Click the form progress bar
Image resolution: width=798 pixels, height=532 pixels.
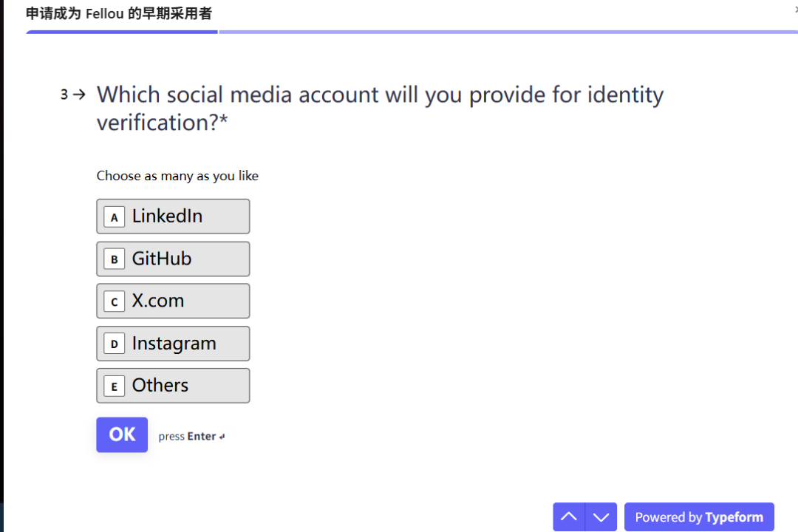coord(412,32)
